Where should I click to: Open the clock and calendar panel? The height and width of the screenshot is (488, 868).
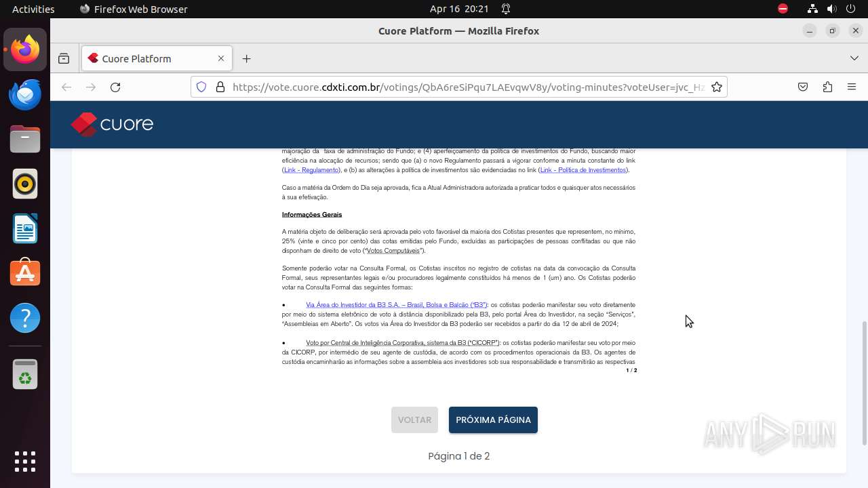tap(459, 9)
